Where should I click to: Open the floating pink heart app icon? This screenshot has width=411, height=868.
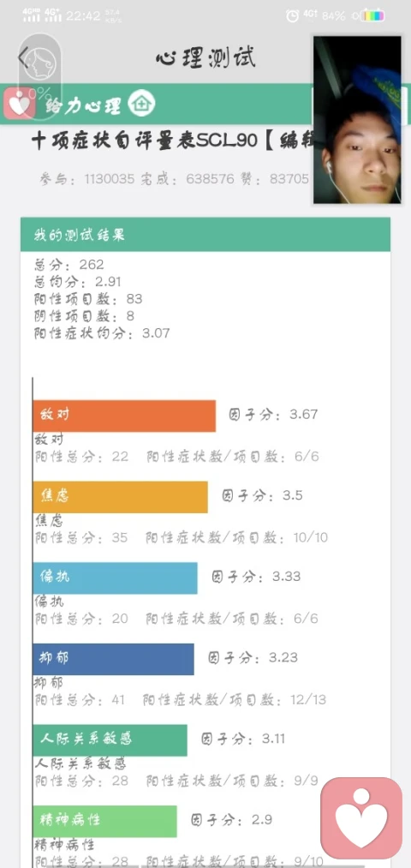(362, 818)
